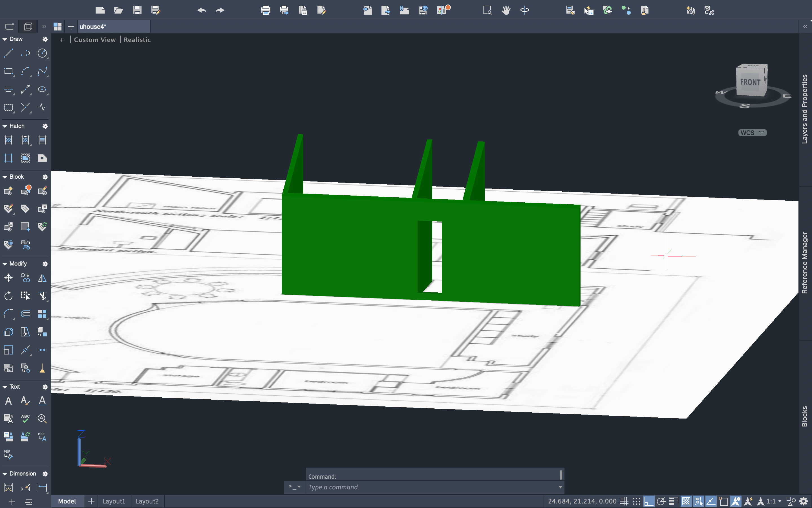The height and width of the screenshot is (508, 812).
Task: Open the Blocks side panel
Action: pyautogui.click(x=805, y=416)
